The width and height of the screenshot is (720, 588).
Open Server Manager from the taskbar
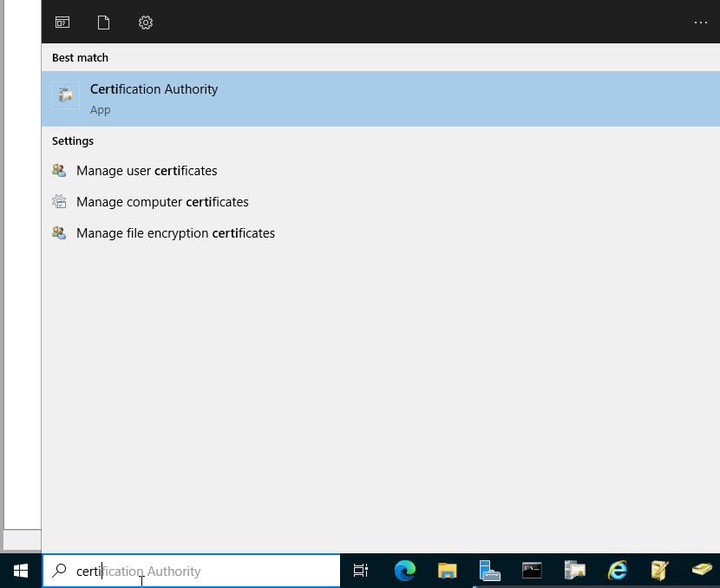pyautogui.click(x=489, y=571)
